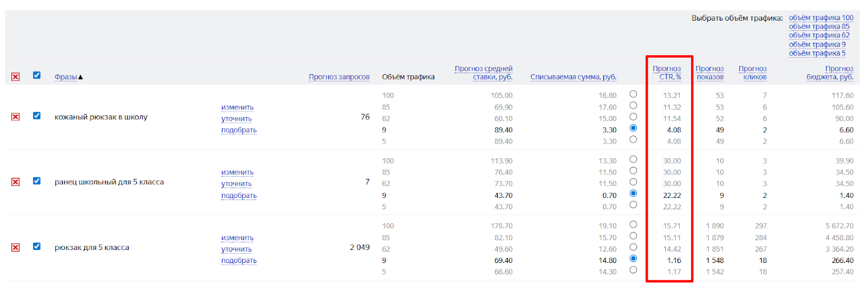Sort by the 'Фразы' column header
The height and width of the screenshot is (283, 868).
(x=66, y=77)
